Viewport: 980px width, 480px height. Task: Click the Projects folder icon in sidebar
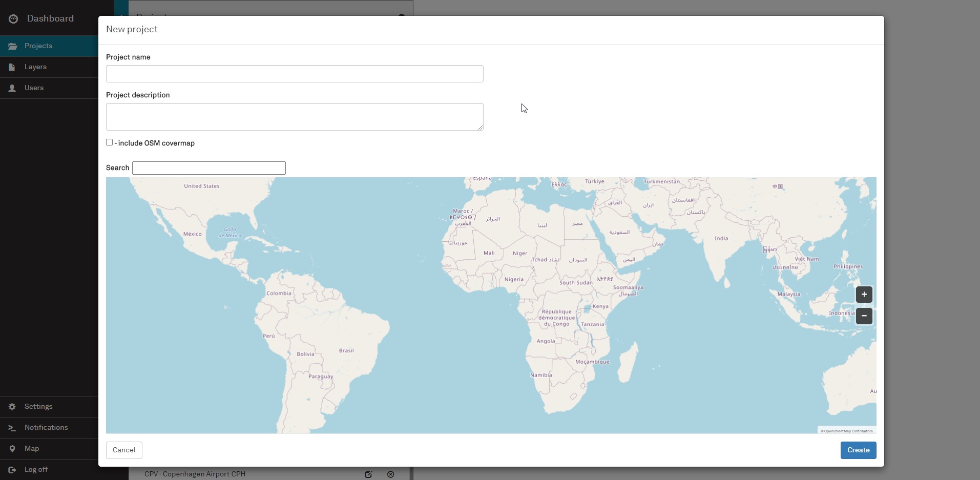coord(13,46)
